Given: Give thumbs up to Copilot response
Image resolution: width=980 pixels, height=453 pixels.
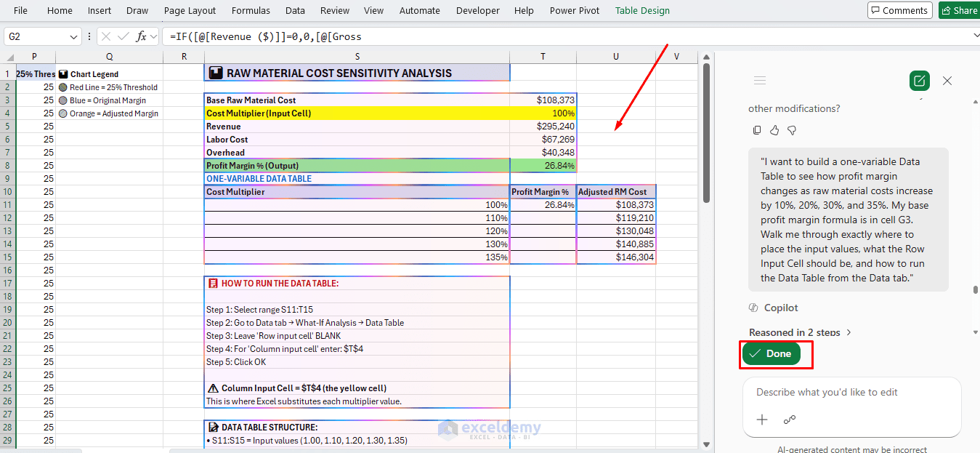Looking at the screenshot, I should pyautogui.click(x=774, y=130).
